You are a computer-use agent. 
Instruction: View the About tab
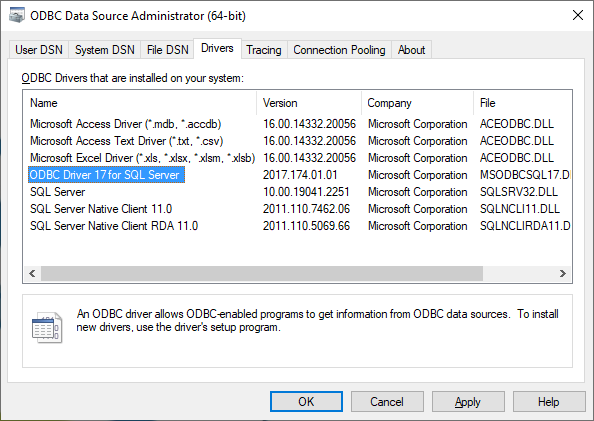(411, 50)
